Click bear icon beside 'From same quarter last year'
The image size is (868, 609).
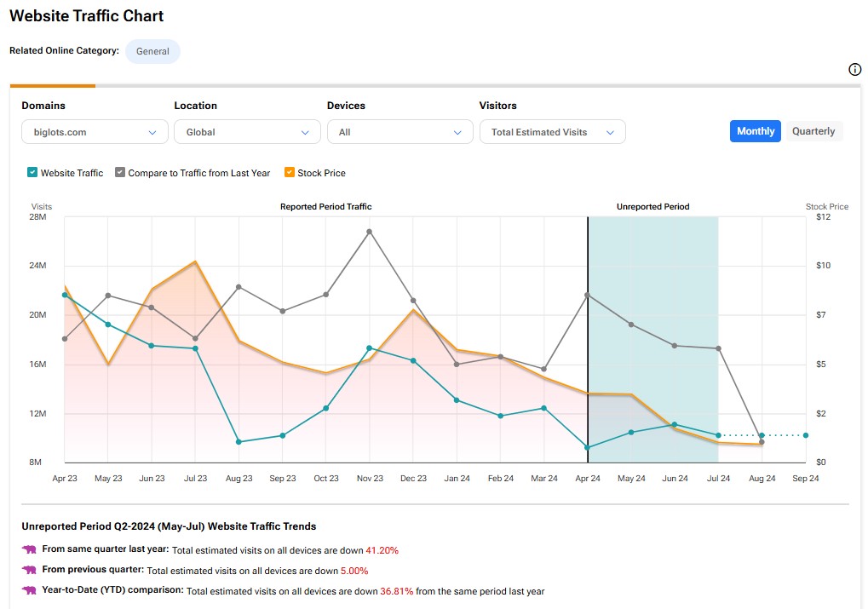[x=29, y=549]
